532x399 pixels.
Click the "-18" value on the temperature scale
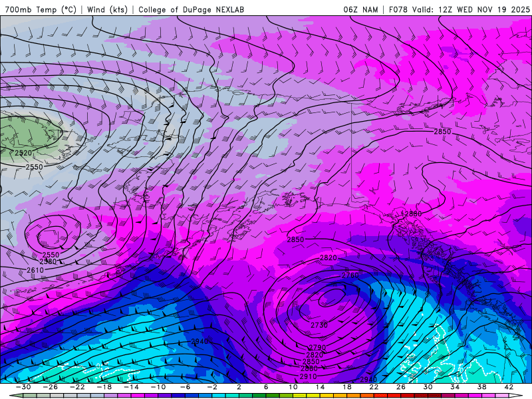coord(104,387)
